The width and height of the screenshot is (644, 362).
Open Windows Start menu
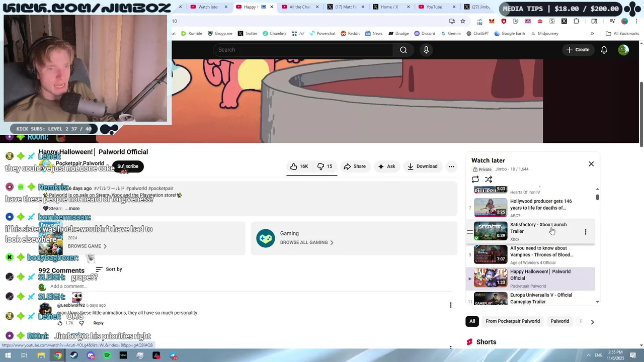(x=8, y=355)
